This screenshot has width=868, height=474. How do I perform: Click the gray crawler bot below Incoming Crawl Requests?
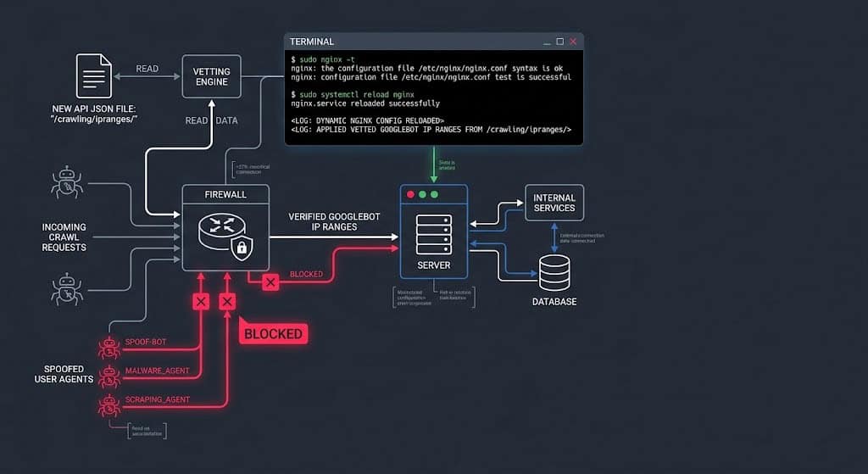coord(67,289)
